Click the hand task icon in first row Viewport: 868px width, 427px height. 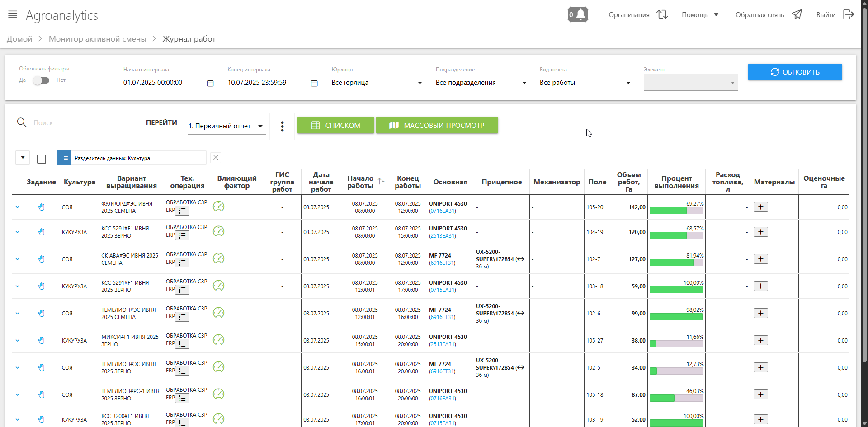click(41, 207)
